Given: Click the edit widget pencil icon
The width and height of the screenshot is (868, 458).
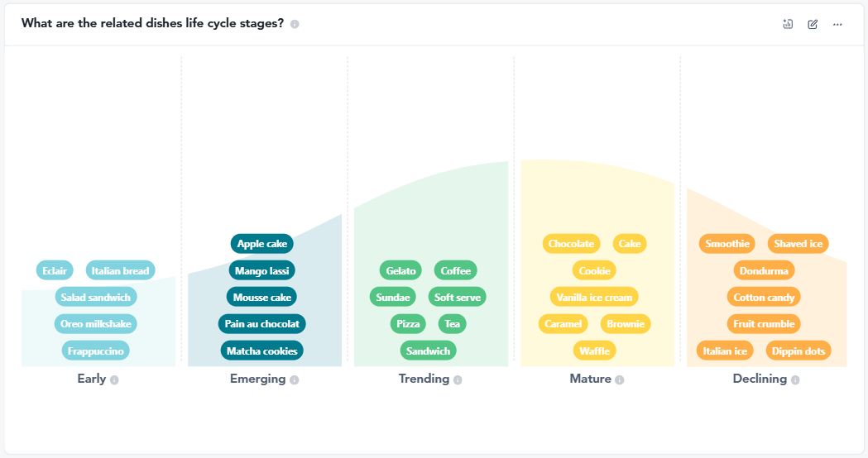Looking at the screenshot, I should pos(813,24).
